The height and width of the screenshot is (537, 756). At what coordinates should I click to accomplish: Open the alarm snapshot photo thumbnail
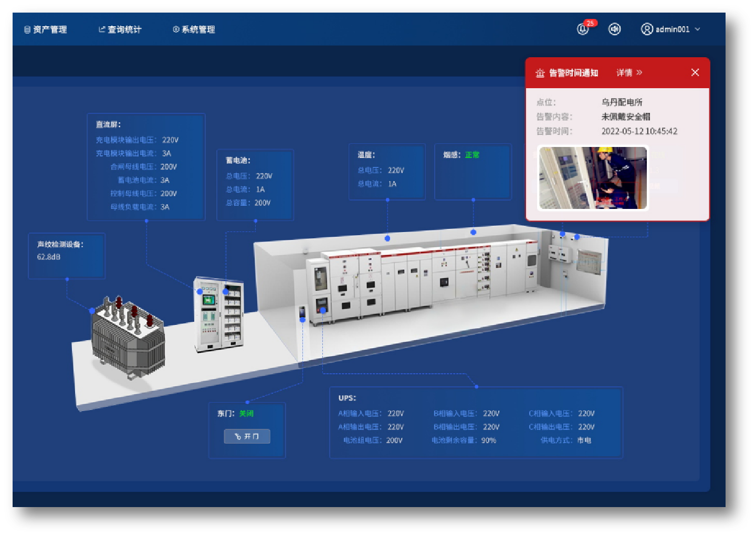593,178
